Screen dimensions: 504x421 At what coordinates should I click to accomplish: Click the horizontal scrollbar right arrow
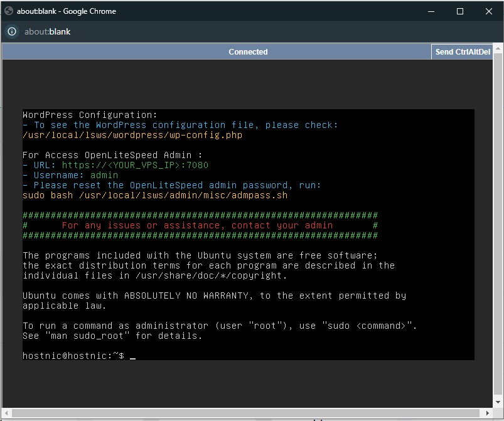[x=488, y=413]
